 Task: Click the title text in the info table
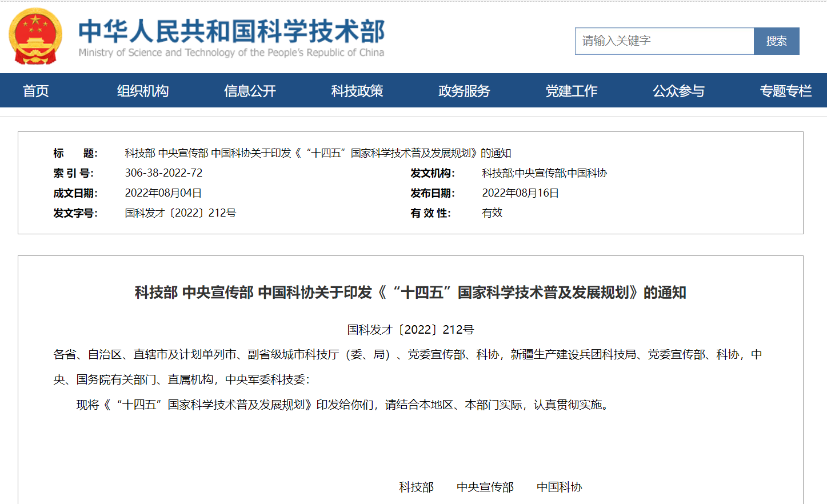(x=318, y=153)
